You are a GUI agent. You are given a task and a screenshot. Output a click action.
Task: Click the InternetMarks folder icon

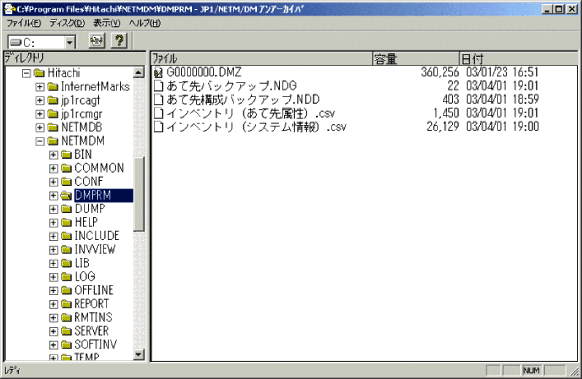(x=53, y=87)
